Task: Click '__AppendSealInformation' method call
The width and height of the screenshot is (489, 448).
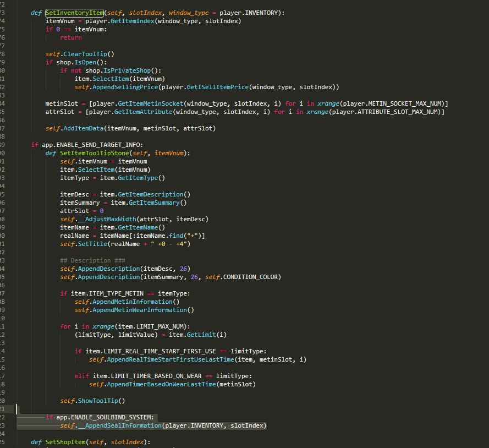Action: 120,426
